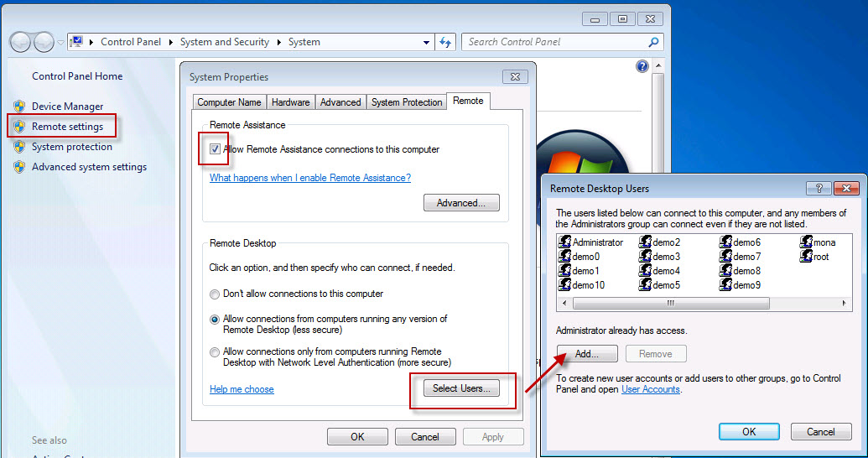The image size is (868, 458).
Task: Click the shield icon beside Device Manager
Action: click(x=19, y=107)
